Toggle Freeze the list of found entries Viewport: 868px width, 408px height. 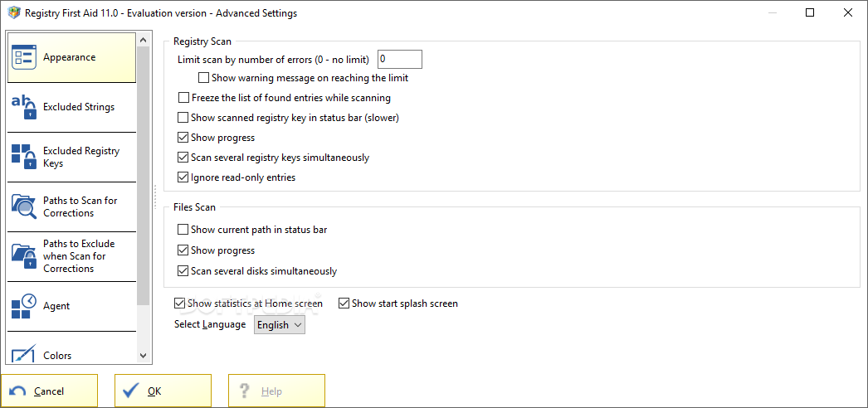coord(183,98)
